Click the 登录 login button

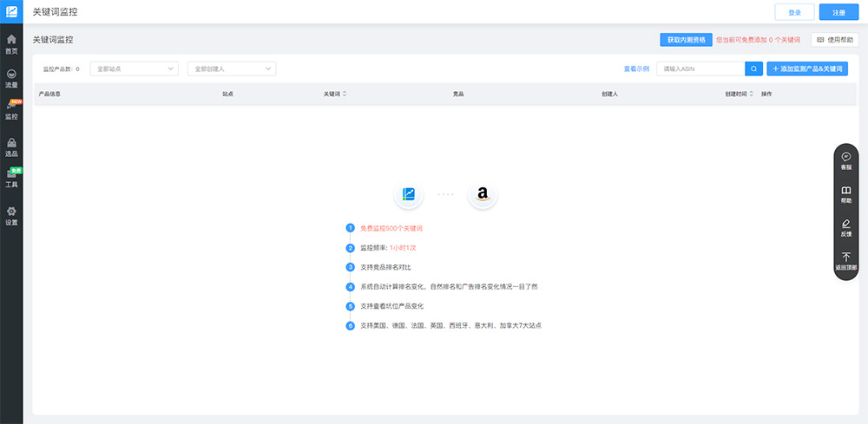[794, 12]
